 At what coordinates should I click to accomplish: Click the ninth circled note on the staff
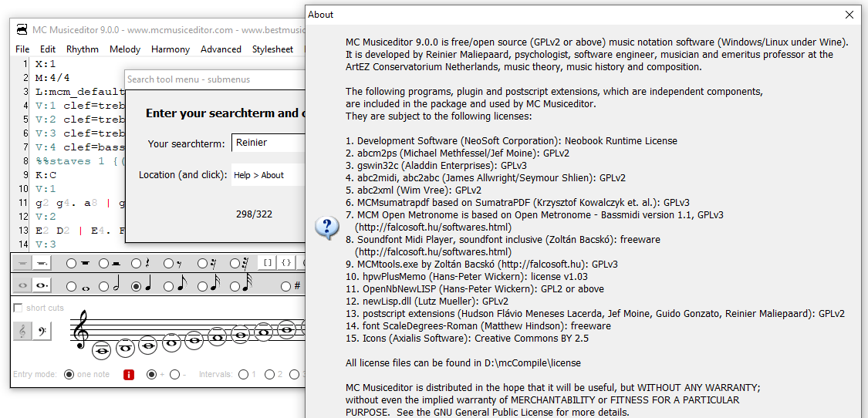287,328
